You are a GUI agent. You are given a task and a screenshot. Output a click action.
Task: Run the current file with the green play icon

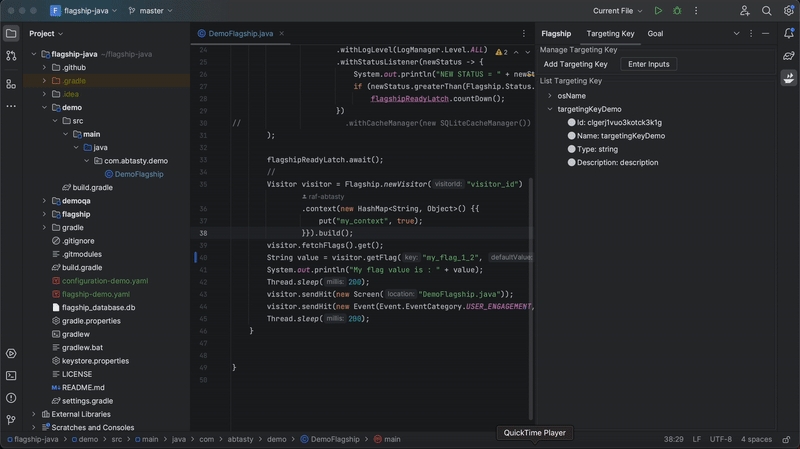point(657,11)
